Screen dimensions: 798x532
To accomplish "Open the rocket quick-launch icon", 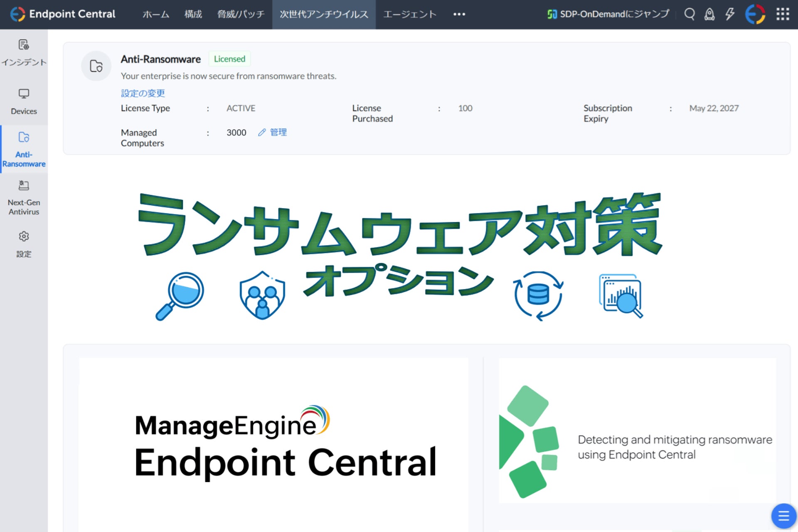I will (709, 14).
